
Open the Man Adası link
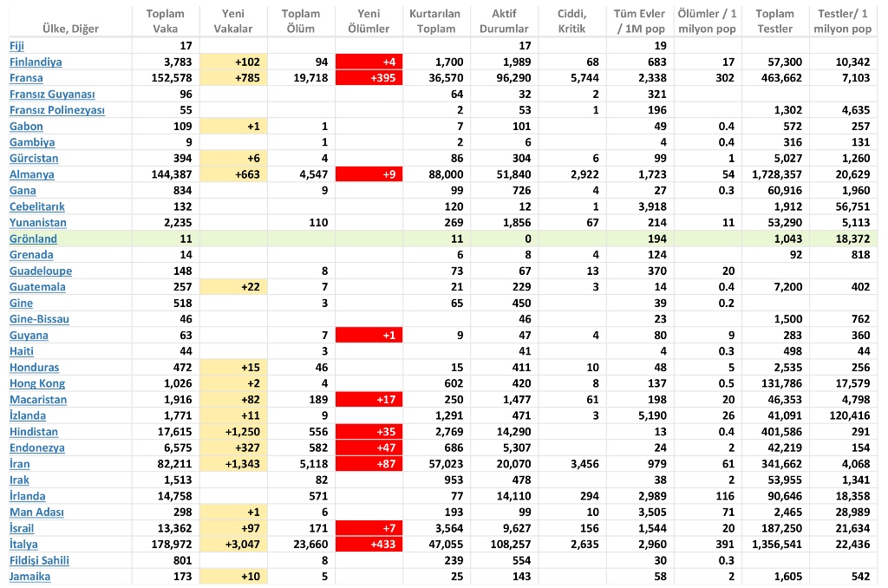coord(36,512)
